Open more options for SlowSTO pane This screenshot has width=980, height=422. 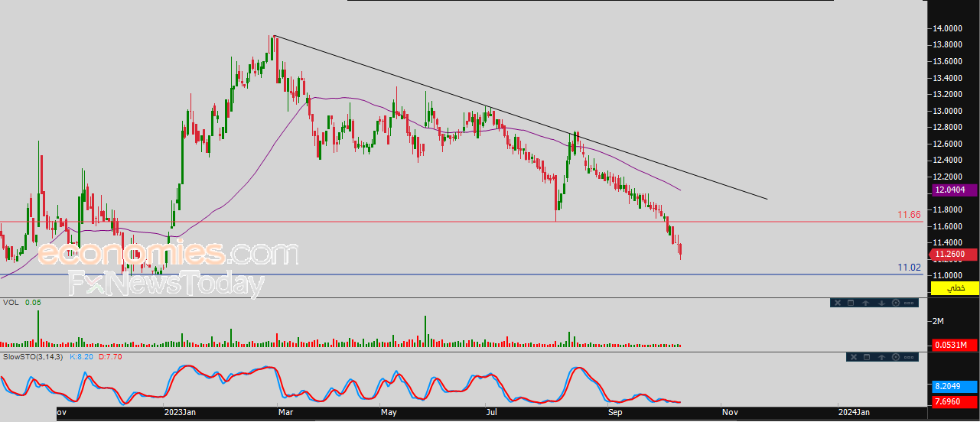909,357
